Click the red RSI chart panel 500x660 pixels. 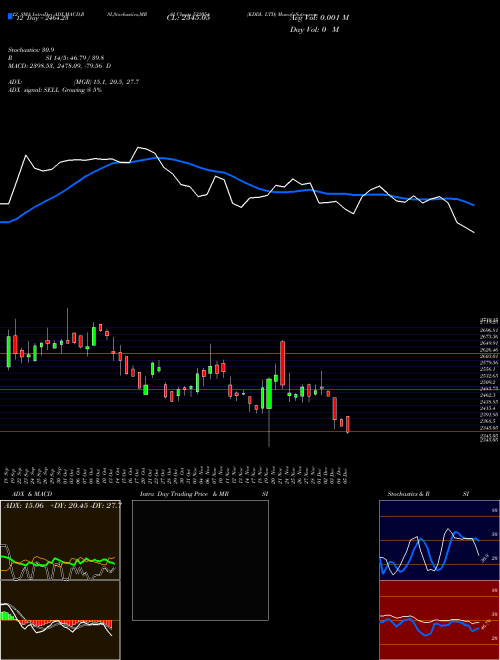click(x=439, y=620)
